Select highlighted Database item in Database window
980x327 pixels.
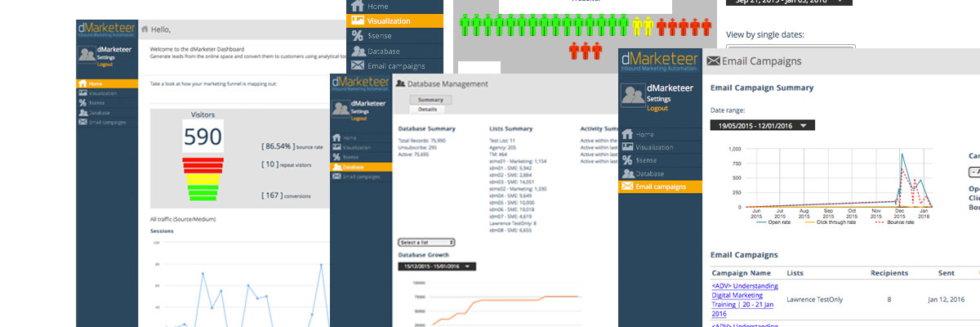tap(360, 167)
